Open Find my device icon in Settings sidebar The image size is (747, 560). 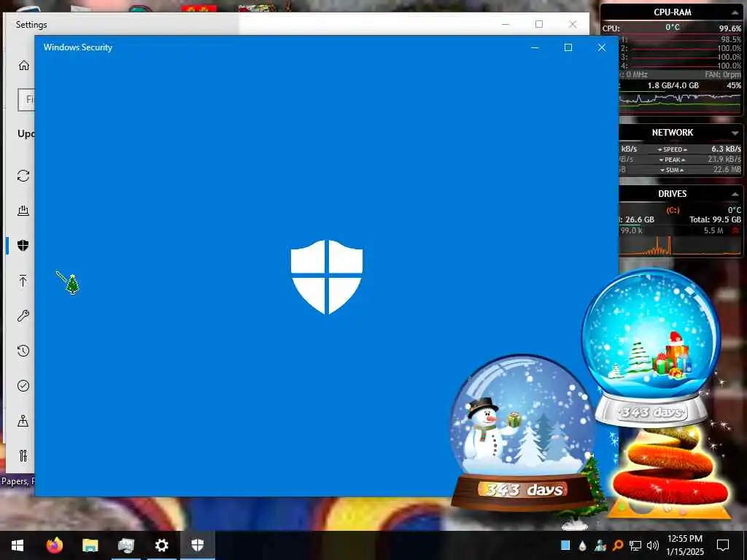[x=23, y=421]
